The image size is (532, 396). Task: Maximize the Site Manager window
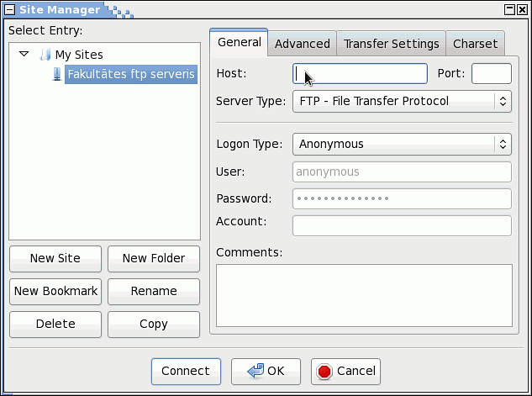[x=509, y=9]
